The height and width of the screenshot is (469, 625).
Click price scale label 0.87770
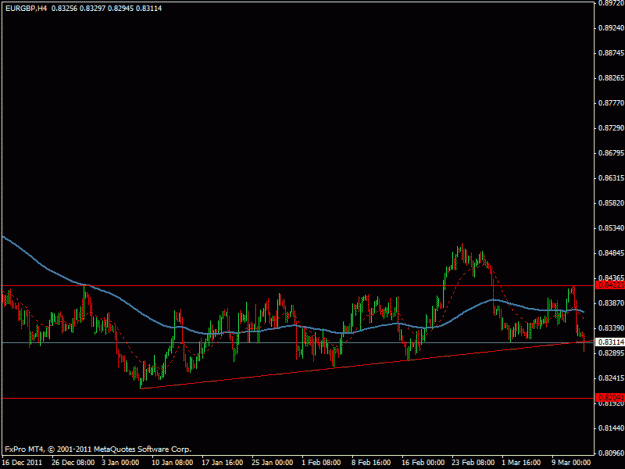pyautogui.click(x=611, y=103)
